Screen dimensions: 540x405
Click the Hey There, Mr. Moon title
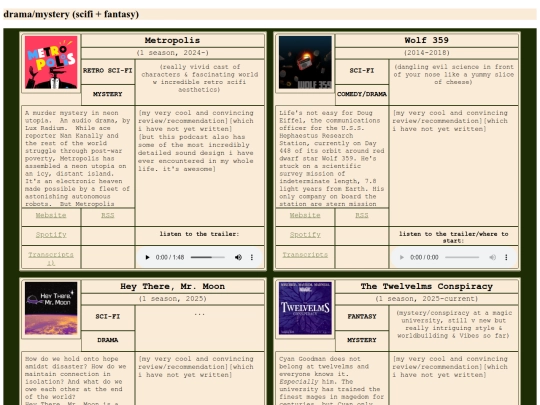(172, 286)
